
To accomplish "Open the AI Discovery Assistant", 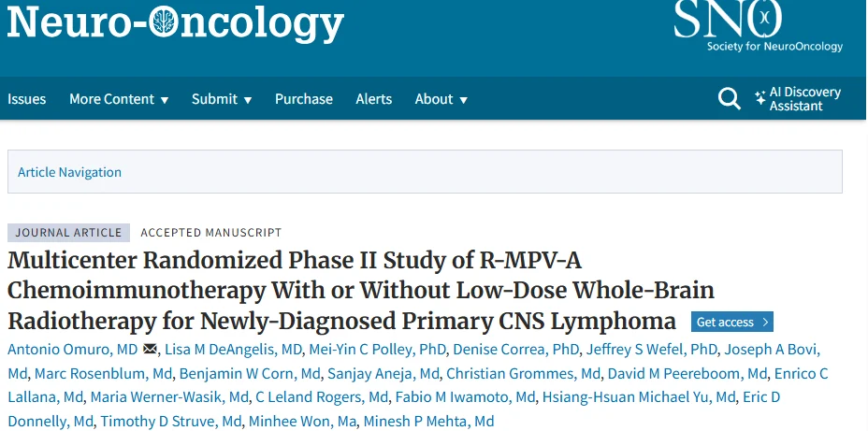I will pyautogui.click(x=798, y=99).
